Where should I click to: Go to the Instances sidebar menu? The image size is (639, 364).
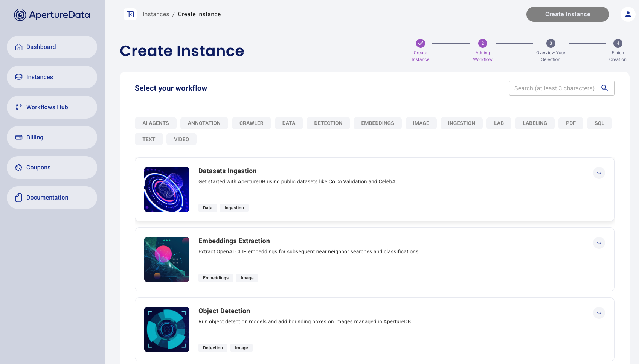click(52, 77)
